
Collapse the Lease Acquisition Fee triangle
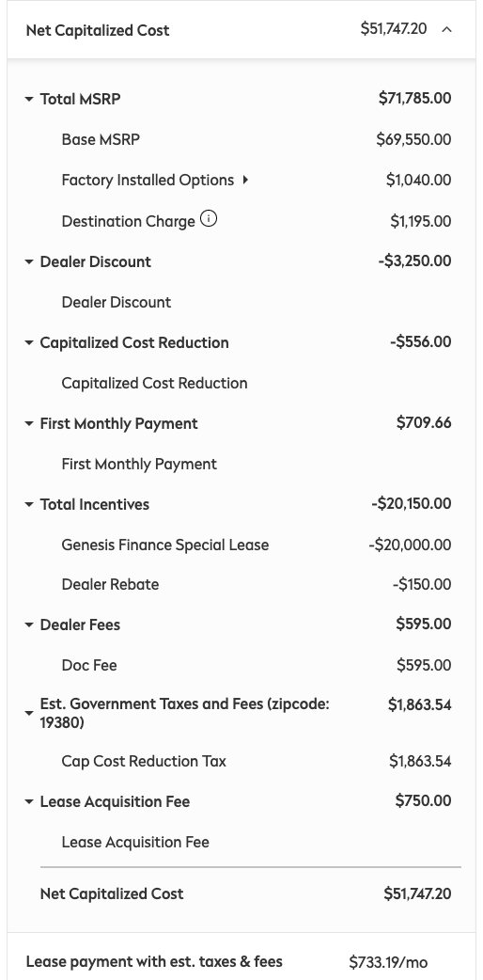[29, 802]
